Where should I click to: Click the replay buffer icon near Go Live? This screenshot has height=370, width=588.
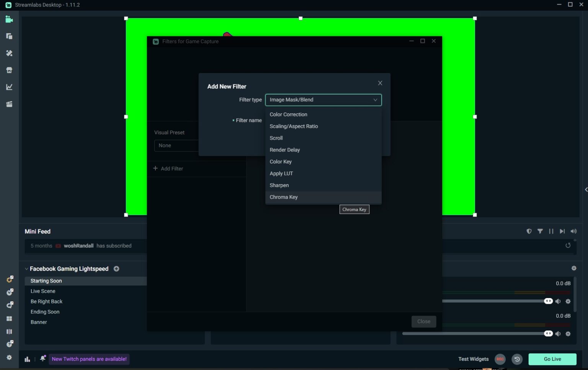(517, 359)
